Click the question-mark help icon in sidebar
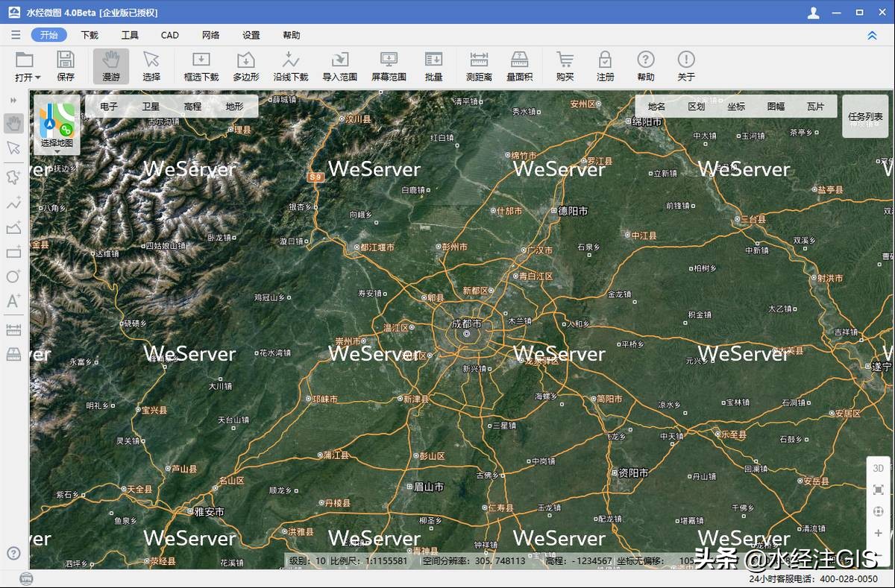Screen dimensions: 895x588 coord(13,553)
